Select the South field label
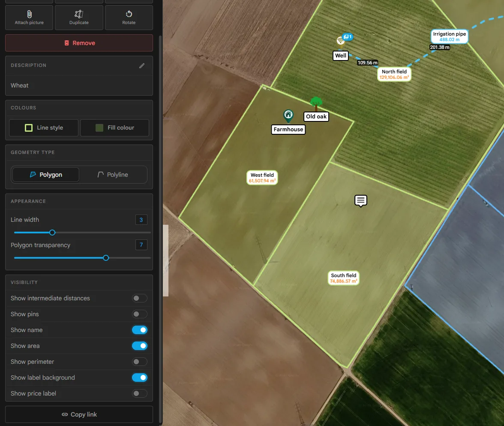504x426 pixels. click(x=344, y=278)
